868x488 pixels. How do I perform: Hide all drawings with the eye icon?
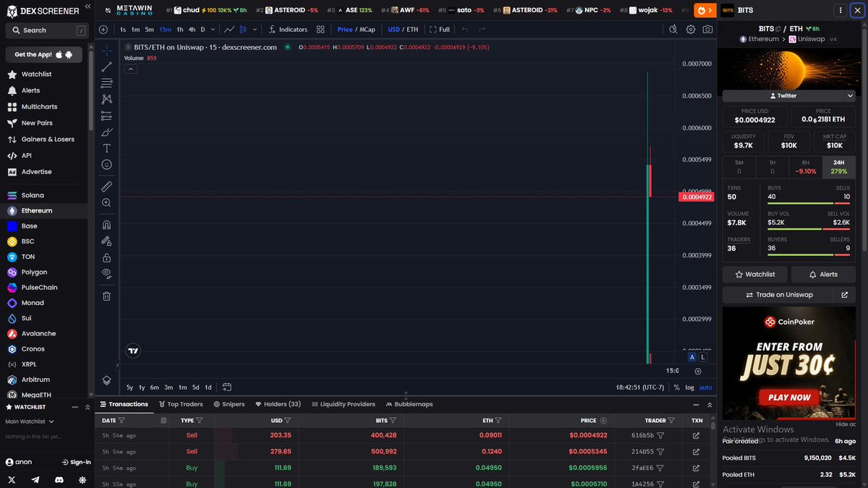106,273
